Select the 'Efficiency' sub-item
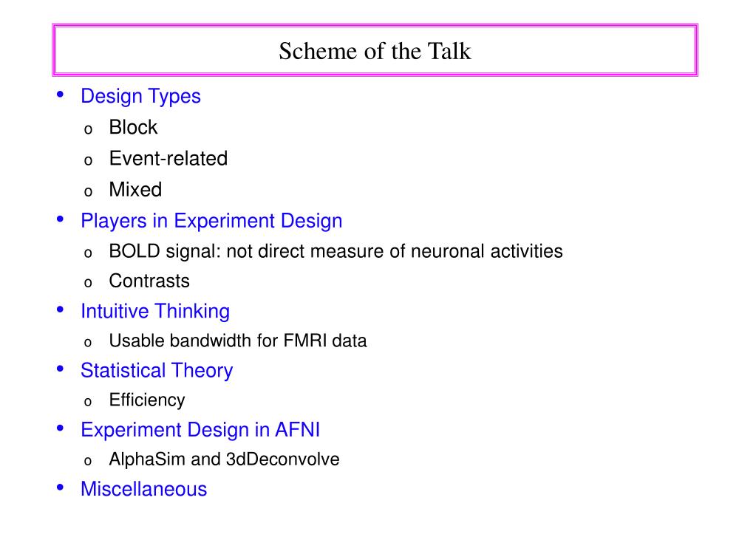This screenshot has width=756, height=554. [147, 400]
